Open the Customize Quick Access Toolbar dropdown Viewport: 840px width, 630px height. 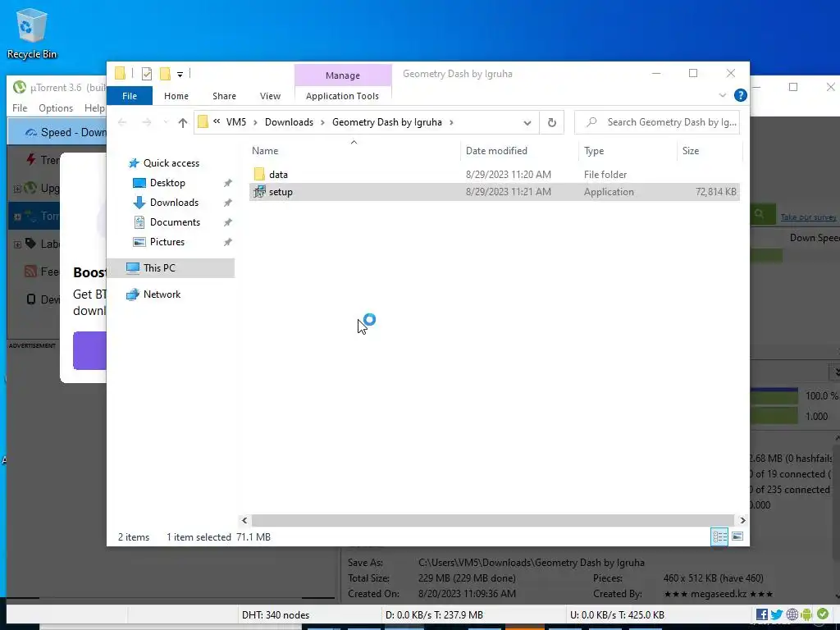click(x=180, y=75)
